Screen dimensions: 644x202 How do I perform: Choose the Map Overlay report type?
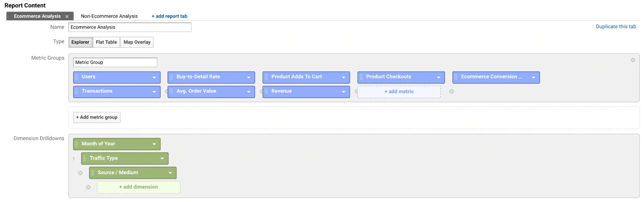tap(137, 42)
